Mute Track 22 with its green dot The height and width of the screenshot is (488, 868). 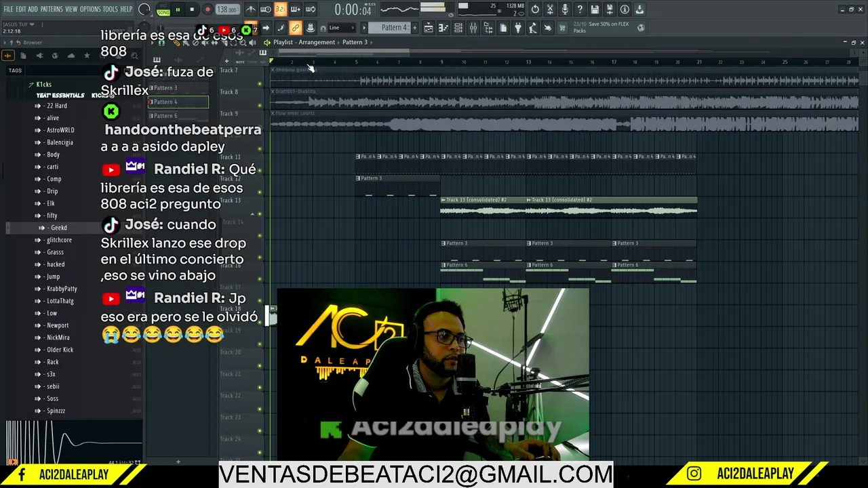click(260, 409)
